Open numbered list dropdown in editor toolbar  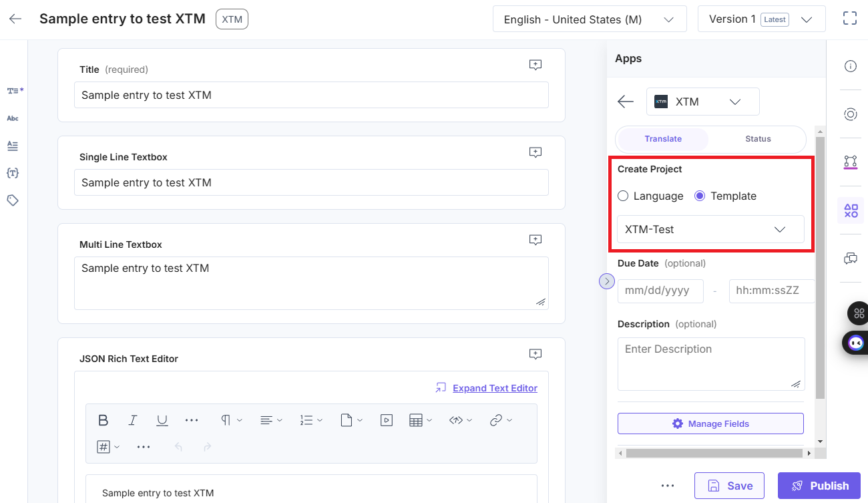[311, 420]
